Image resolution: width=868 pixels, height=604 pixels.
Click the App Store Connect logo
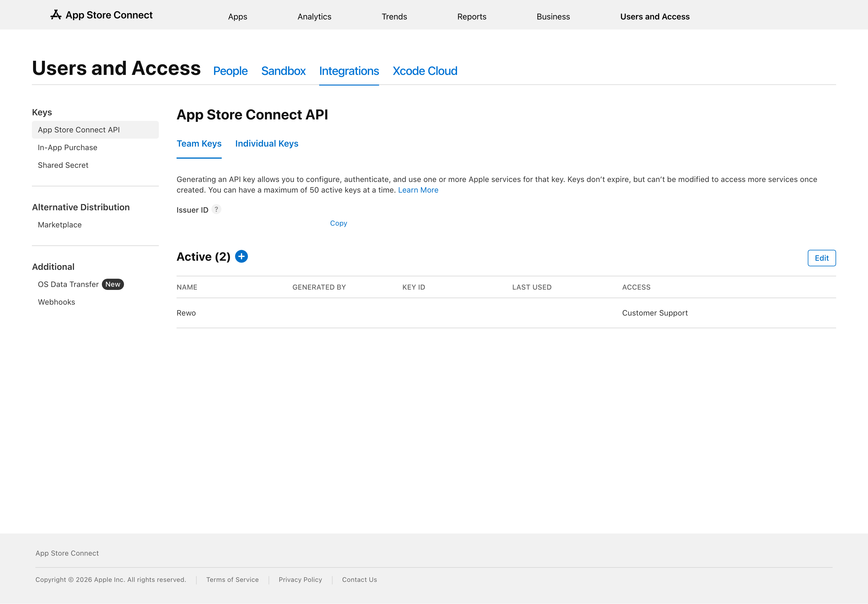(102, 15)
